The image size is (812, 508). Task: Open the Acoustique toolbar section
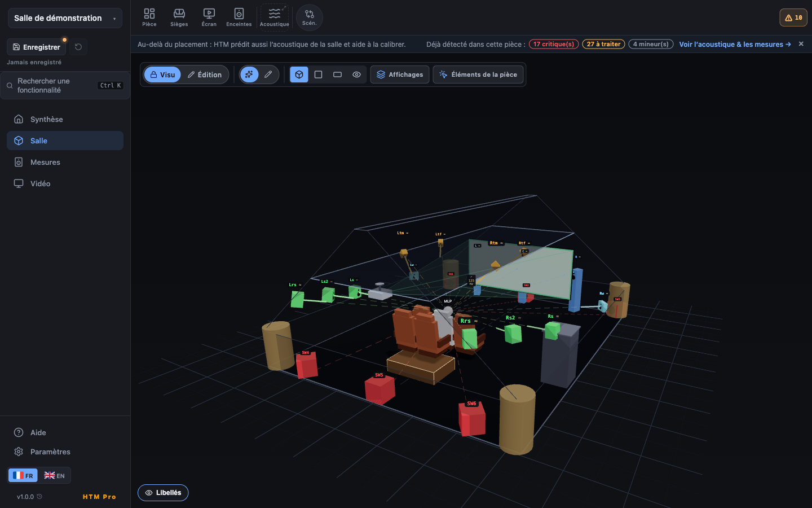tap(275, 17)
